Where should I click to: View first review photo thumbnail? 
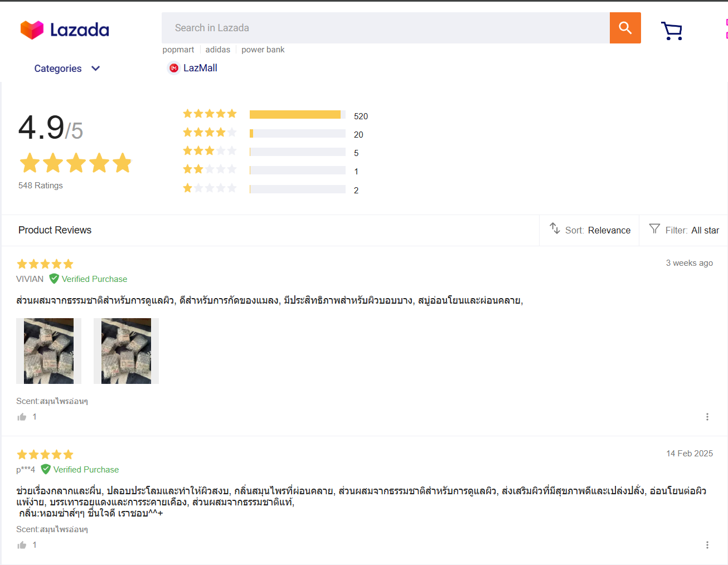(48, 351)
